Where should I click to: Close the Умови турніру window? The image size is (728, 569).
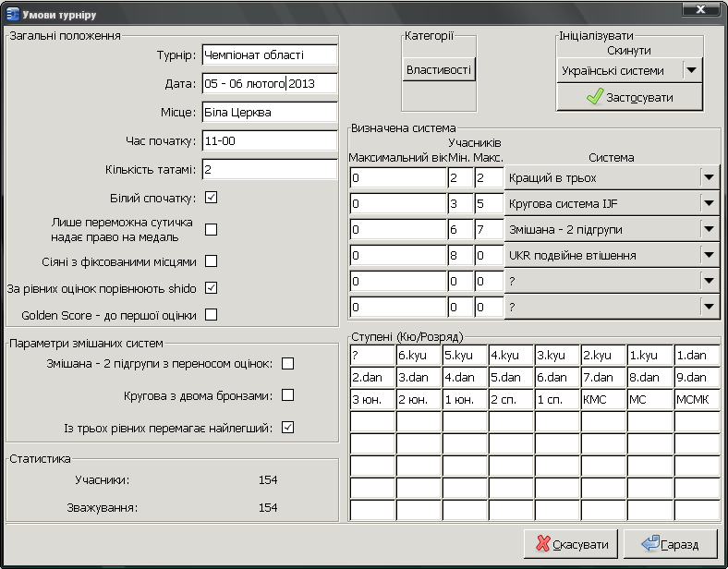702,10
